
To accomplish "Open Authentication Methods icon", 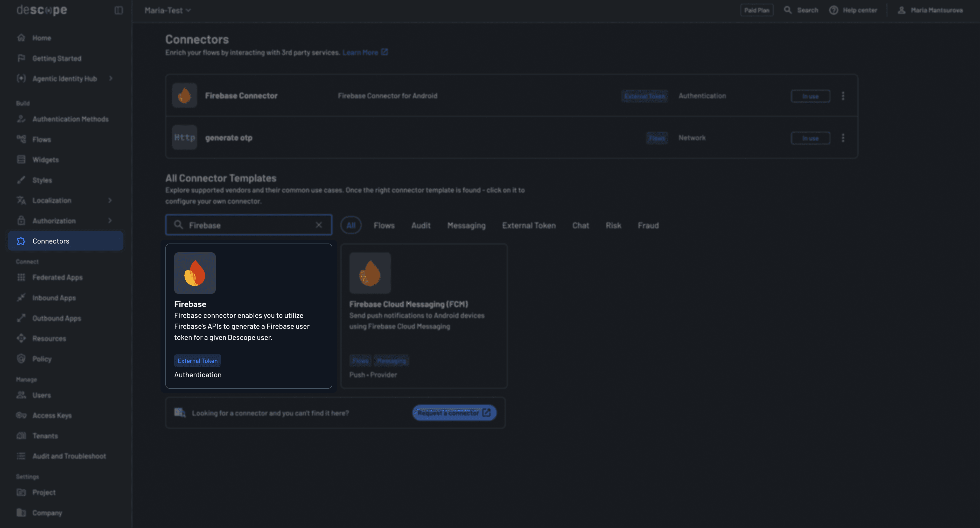I will (21, 119).
